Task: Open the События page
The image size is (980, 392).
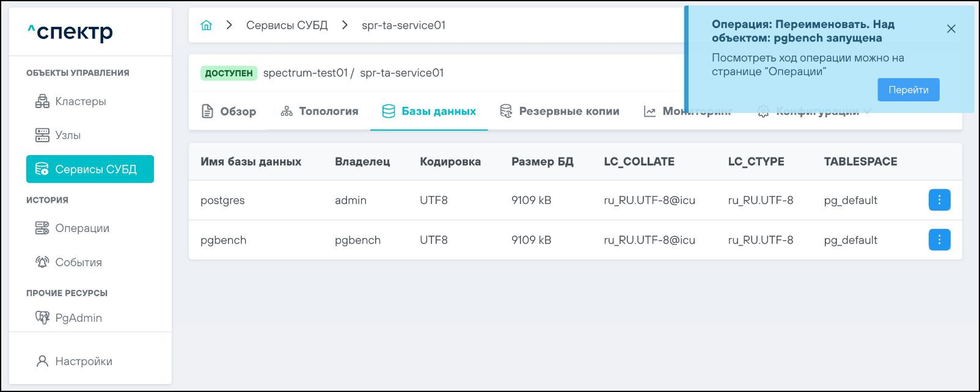Action: point(78,263)
